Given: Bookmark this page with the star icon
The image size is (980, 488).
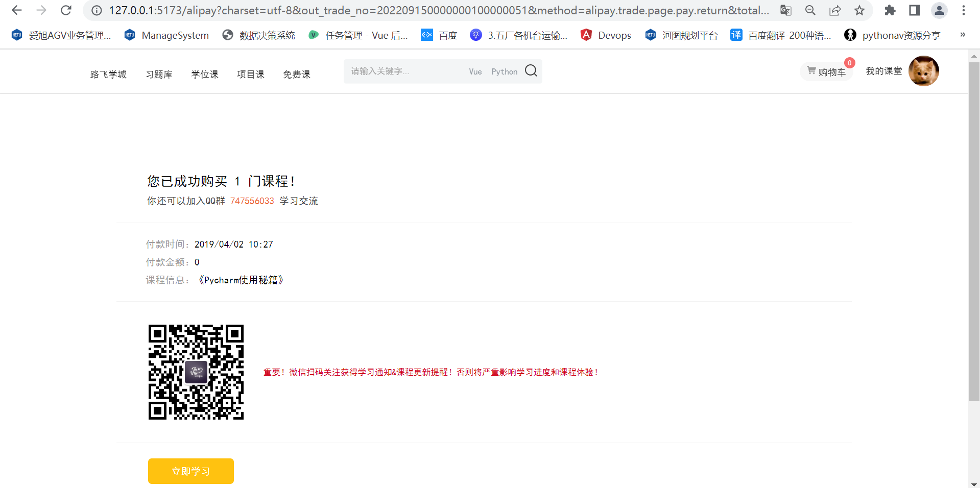Looking at the screenshot, I should 859,10.
